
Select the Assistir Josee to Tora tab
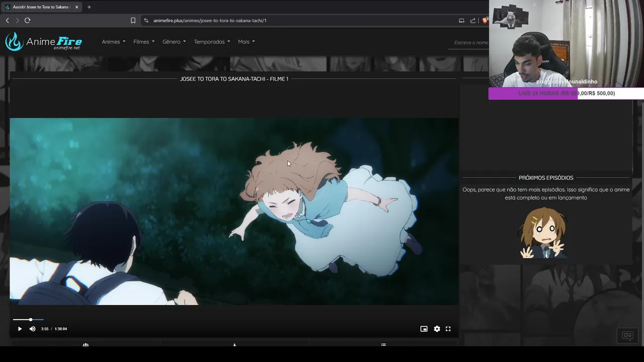pyautogui.click(x=41, y=7)
